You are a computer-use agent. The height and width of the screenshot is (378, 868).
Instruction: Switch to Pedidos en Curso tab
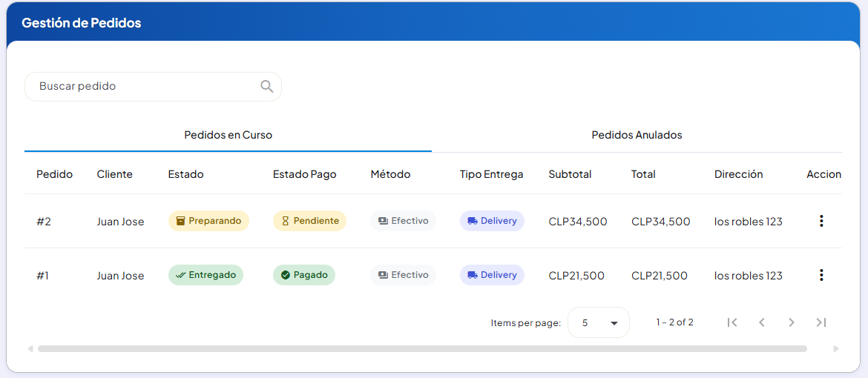[228, 135]
